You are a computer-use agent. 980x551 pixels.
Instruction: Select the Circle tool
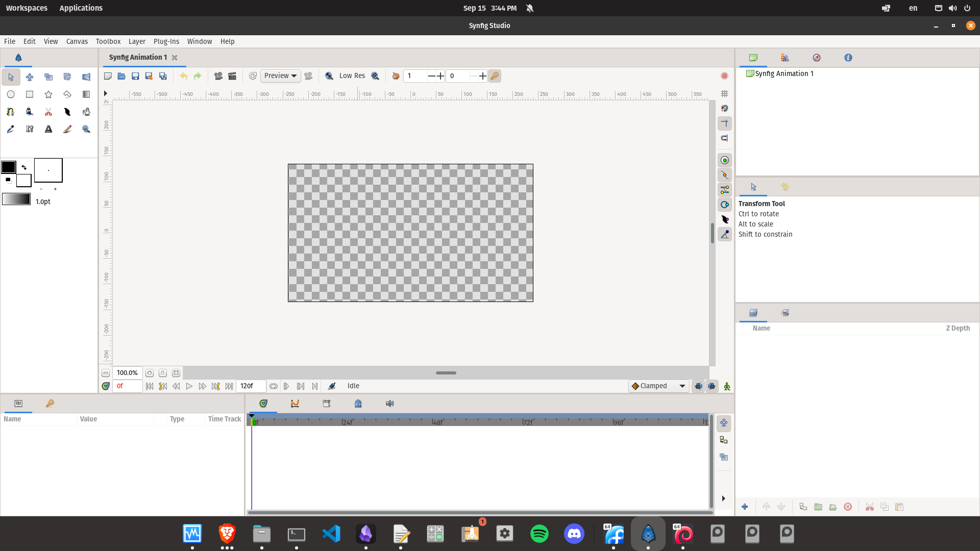11,94
